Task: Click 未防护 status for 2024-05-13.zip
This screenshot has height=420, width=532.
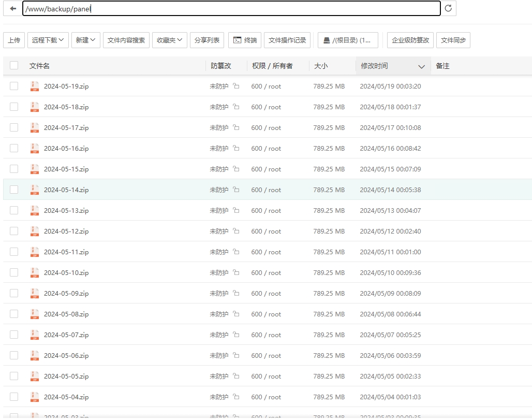Action: tap(219, 210)
